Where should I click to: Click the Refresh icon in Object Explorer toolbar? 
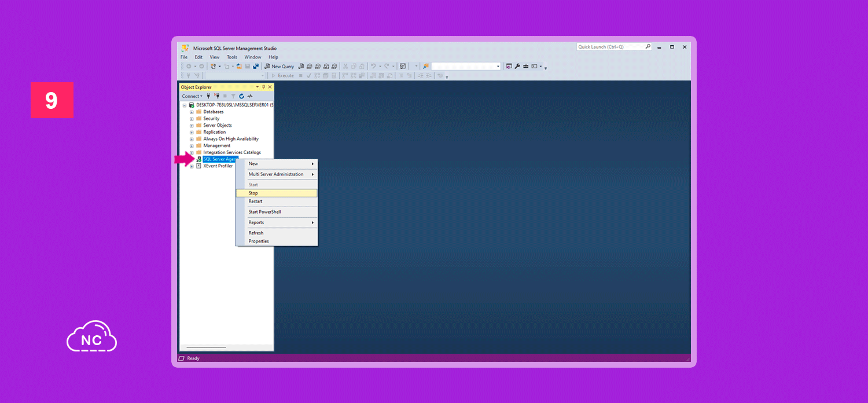241,96
